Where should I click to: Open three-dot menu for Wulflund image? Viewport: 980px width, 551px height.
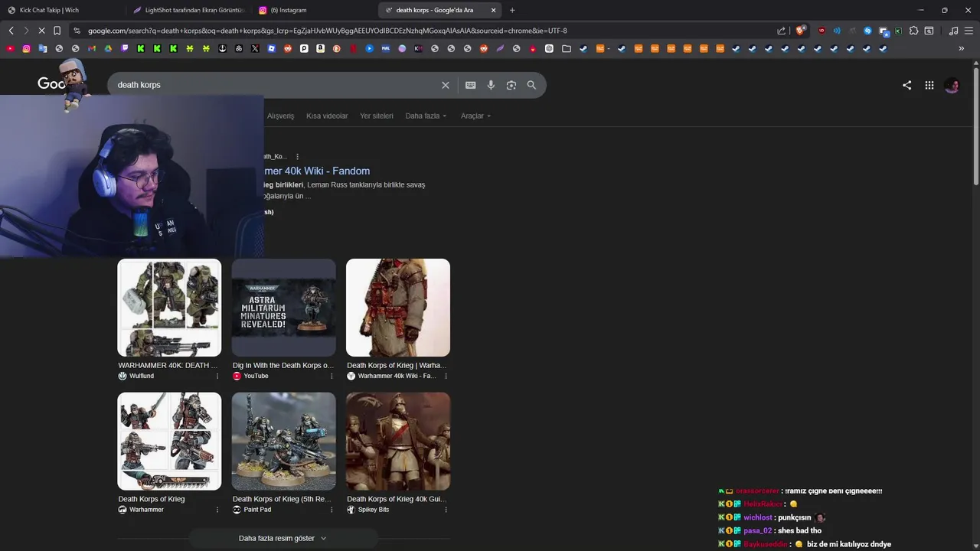(x=217, y=376)
